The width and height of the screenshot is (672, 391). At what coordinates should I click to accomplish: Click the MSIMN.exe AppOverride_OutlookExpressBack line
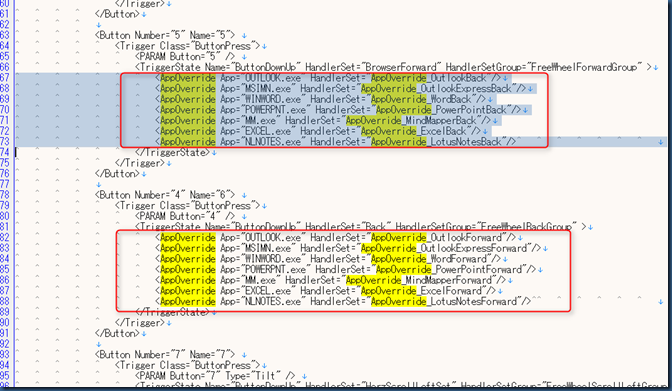340,89
